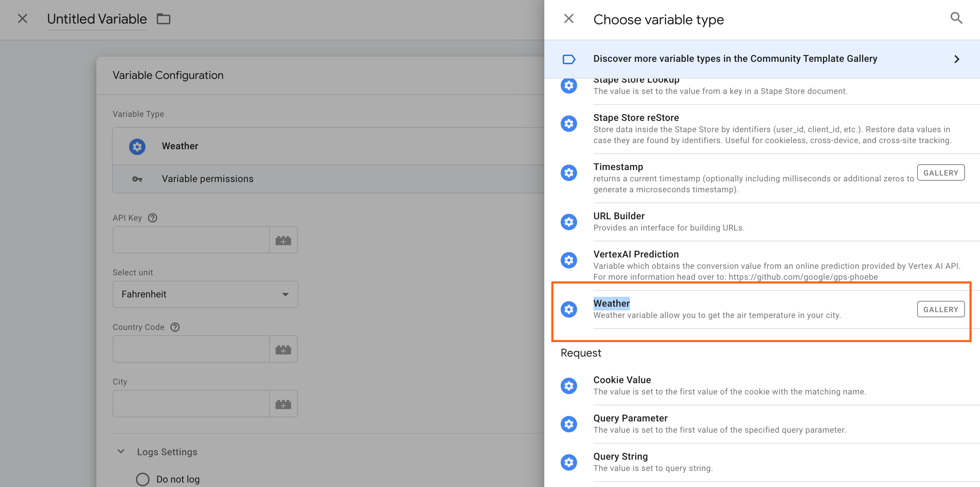This screenshot has height=487, width=980.
Task: Click the Timestamp variable gear icon
Action: click(x=569, y=173)
